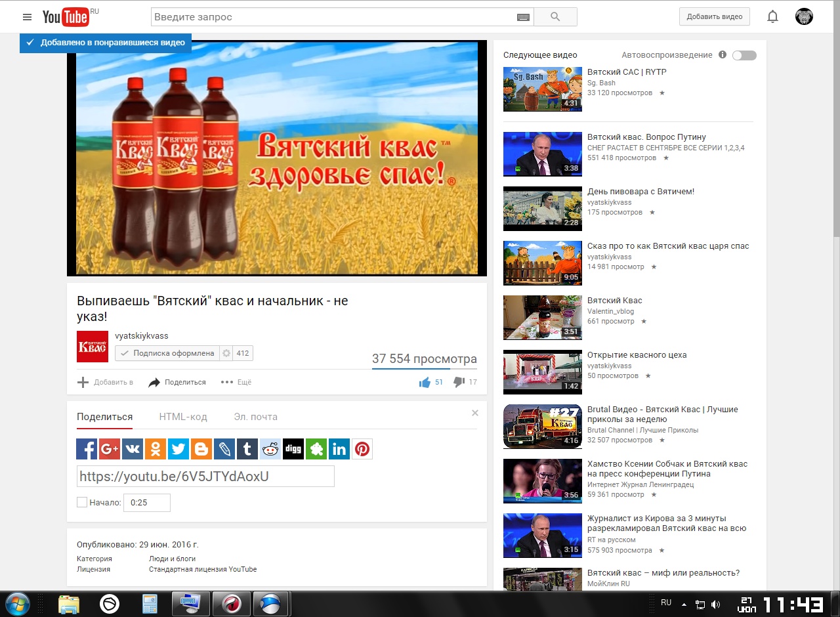Share the video on Facebook
840x617 pixels.
(87, 449)
